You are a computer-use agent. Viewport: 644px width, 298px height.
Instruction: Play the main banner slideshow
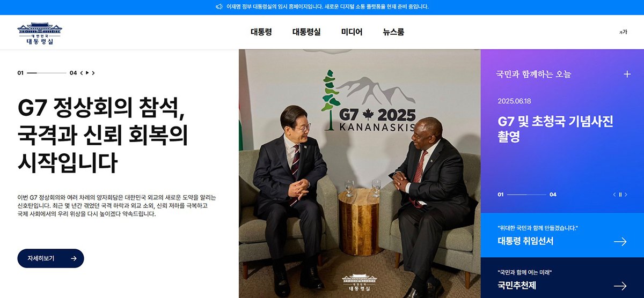(x=87, y=73)
